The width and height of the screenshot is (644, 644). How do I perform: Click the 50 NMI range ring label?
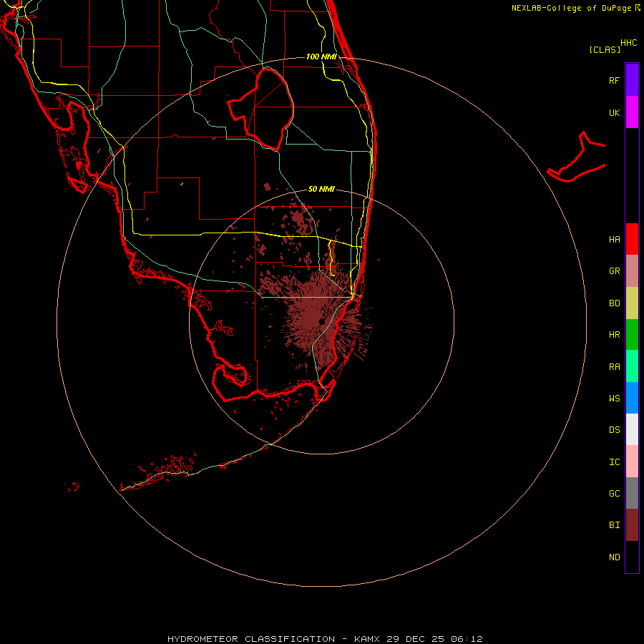(321, 189)
